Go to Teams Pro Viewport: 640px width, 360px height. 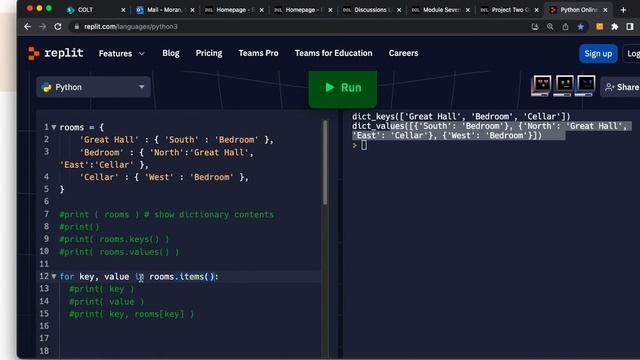tap(258, 53)
